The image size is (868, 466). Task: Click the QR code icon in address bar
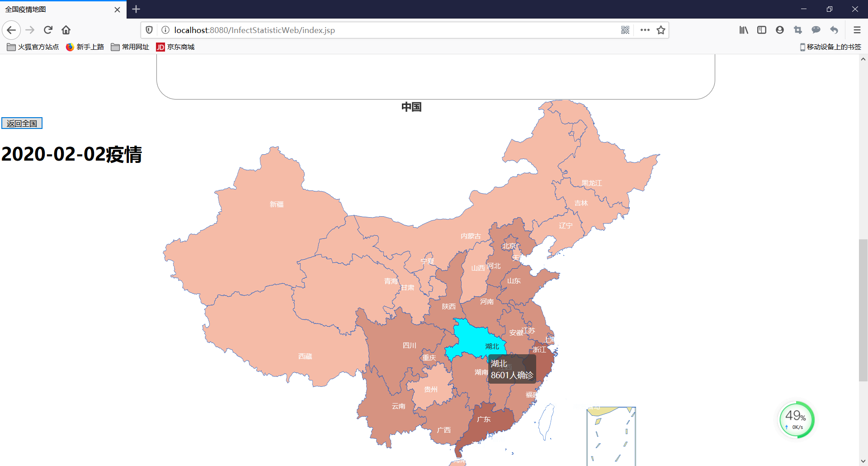(625, 30)
